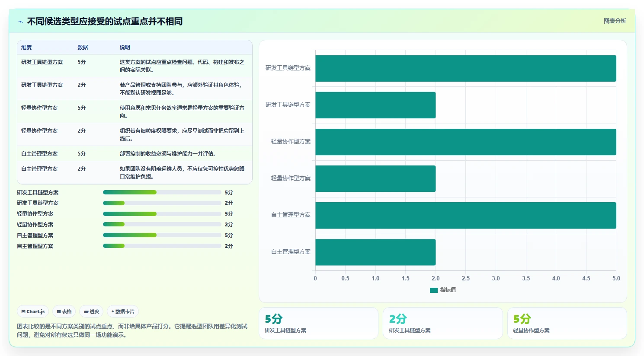The height and width of the screenshot is (356, 644).
Task: Open the 5分 轻量协作型方案 data card
Action: (567, 323)
